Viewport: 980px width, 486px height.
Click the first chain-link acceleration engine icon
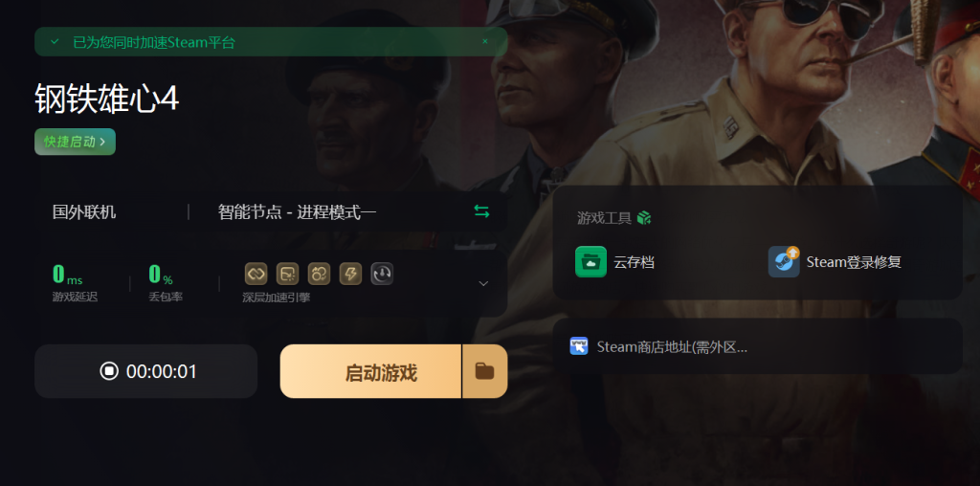tap(256, 274)
